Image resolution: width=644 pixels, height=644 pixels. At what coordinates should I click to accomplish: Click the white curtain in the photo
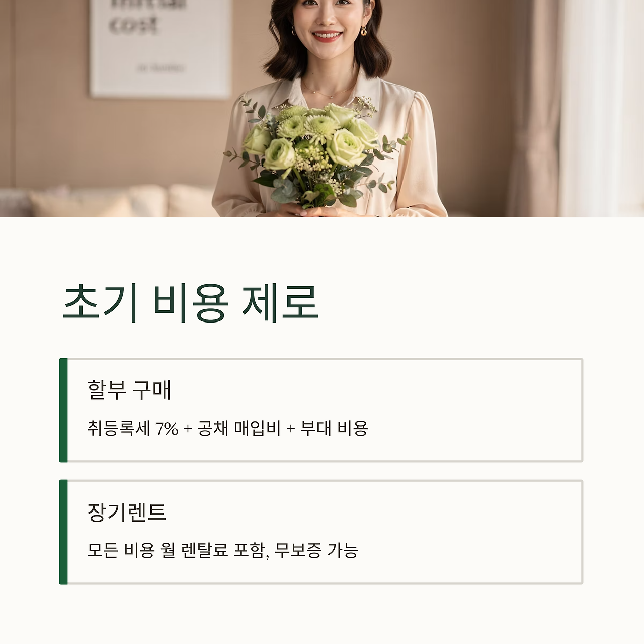coord(599,108)
